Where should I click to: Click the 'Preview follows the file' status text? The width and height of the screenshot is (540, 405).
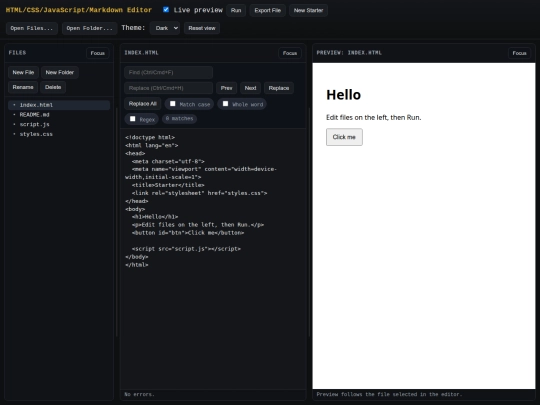pos(389,394)
